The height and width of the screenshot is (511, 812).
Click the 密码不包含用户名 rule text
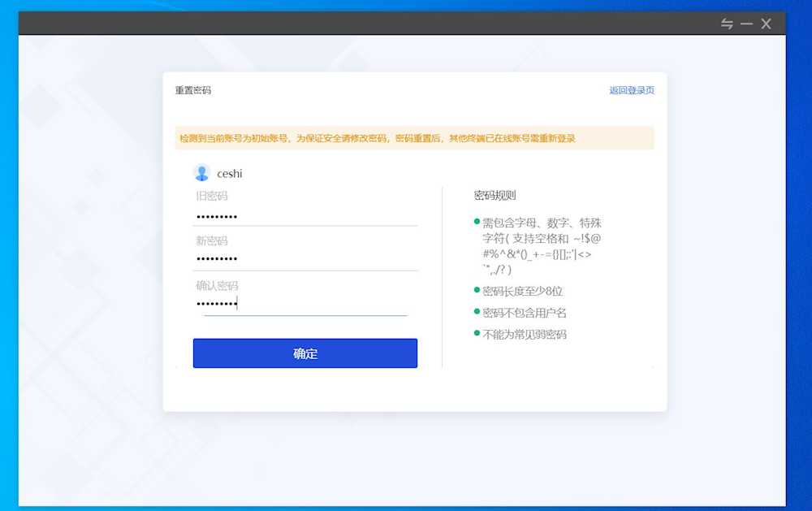pyautogui.click(x=525, y=313)
